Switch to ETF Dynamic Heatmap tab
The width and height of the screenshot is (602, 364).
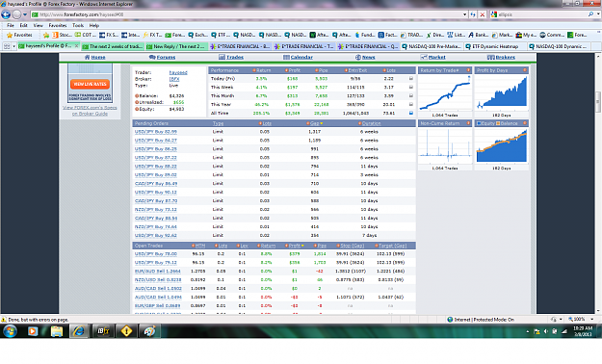coord(494,46)
